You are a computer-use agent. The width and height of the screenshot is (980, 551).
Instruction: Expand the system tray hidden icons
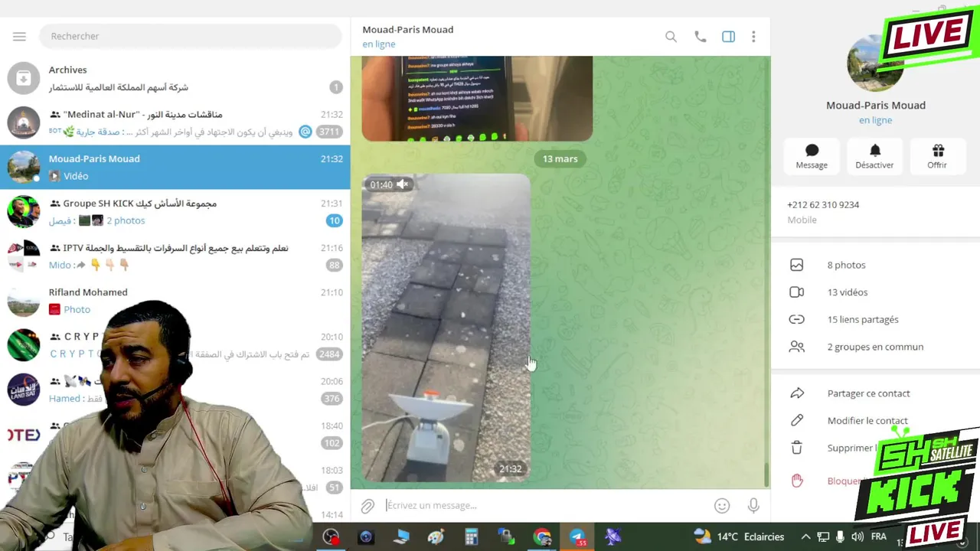pyautogui.click(x=805, y=537)
